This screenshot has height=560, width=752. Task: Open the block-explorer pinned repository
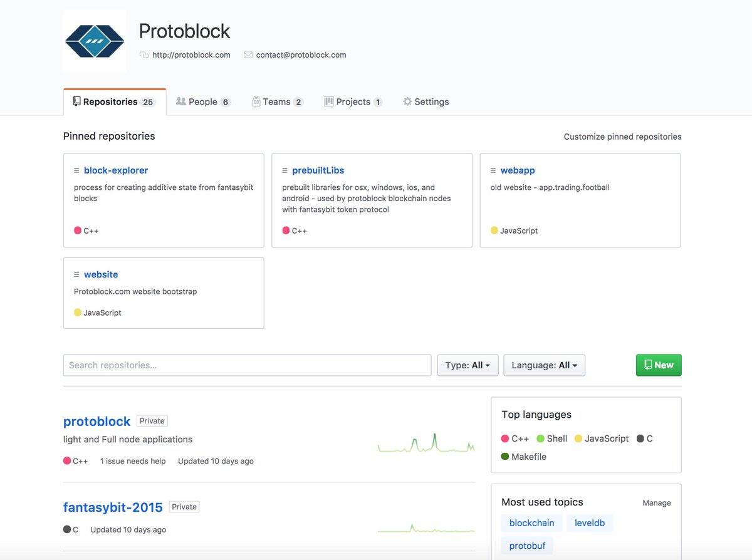click(116, 170)
